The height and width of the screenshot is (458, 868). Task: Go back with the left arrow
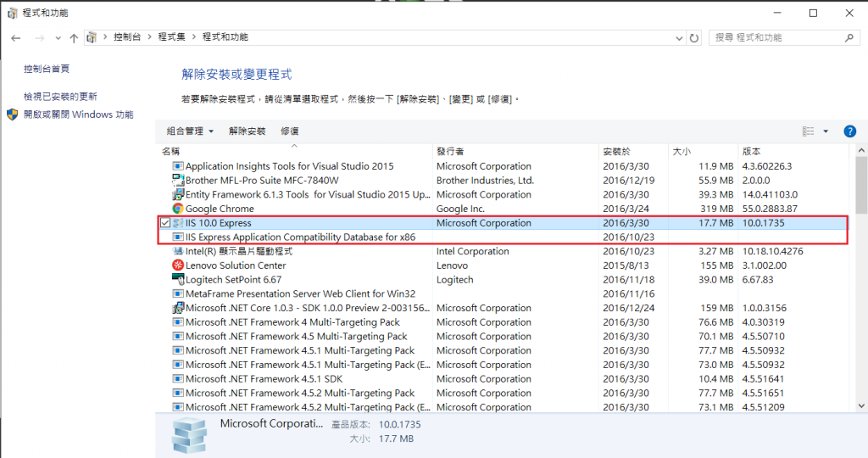[15, 37]
